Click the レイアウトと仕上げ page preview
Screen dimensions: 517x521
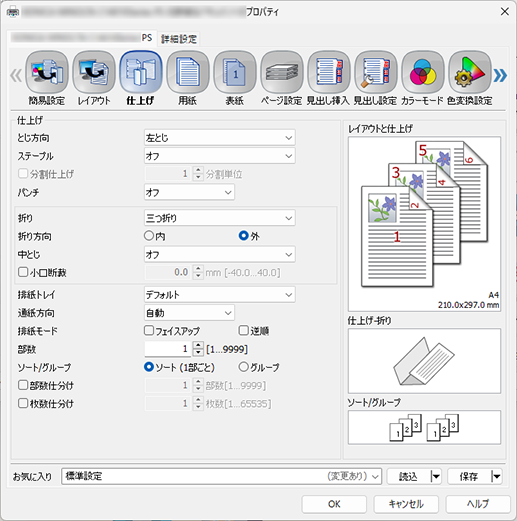point(424,224)
